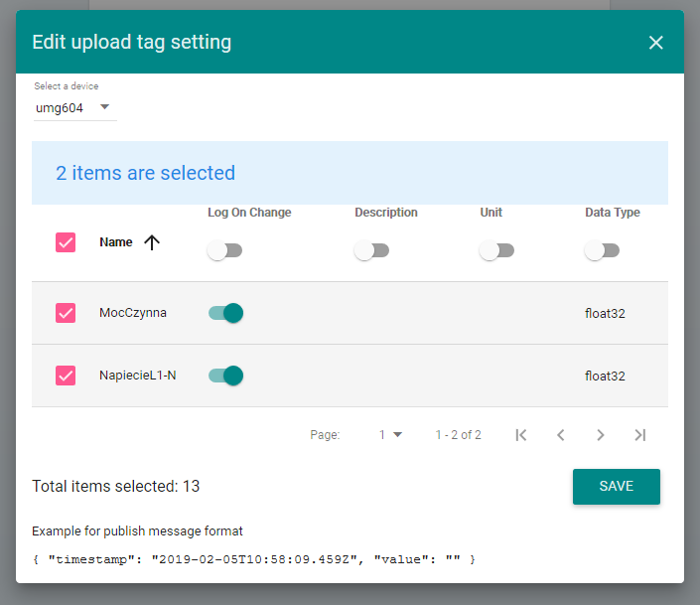Image resolution: width=700 pixels, height=605 pixels.
Task: Click the sort arrow next to Name
Action: [152, 242]
